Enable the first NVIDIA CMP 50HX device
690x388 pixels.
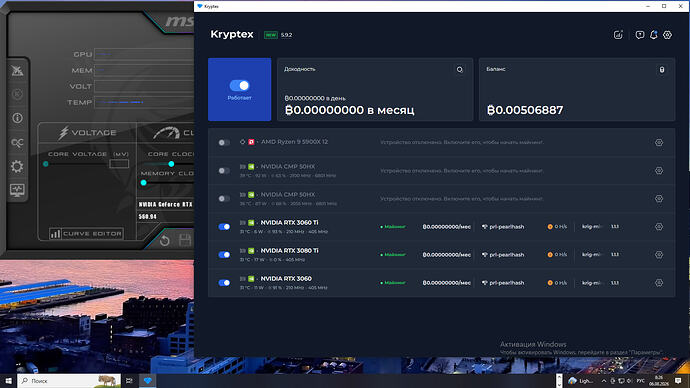(224, 171)
